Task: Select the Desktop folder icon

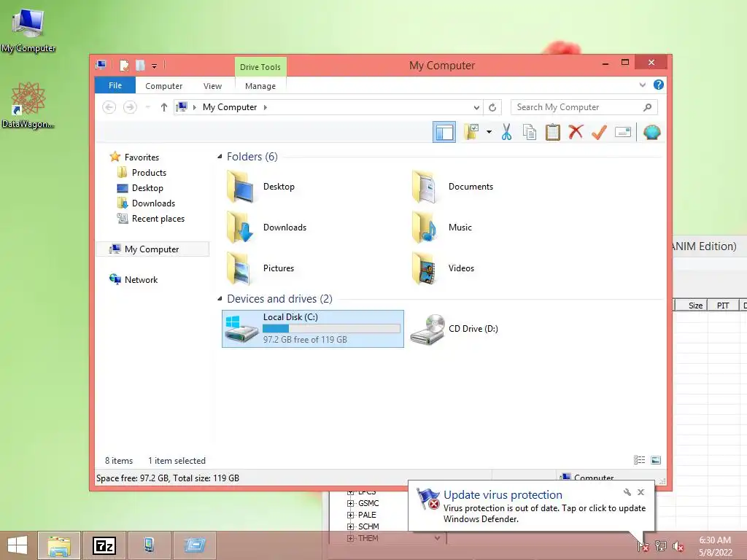Action: [241, 187]
